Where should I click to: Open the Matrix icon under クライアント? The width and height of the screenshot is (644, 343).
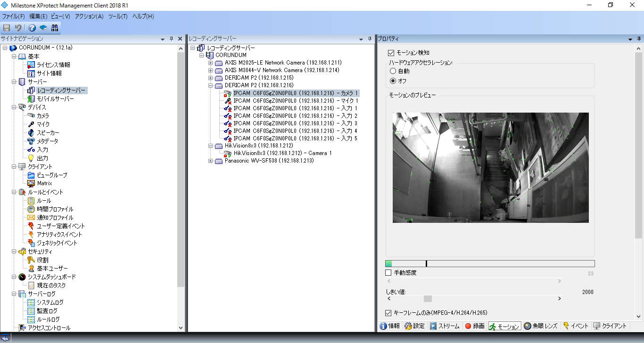[x=31, y=183]
